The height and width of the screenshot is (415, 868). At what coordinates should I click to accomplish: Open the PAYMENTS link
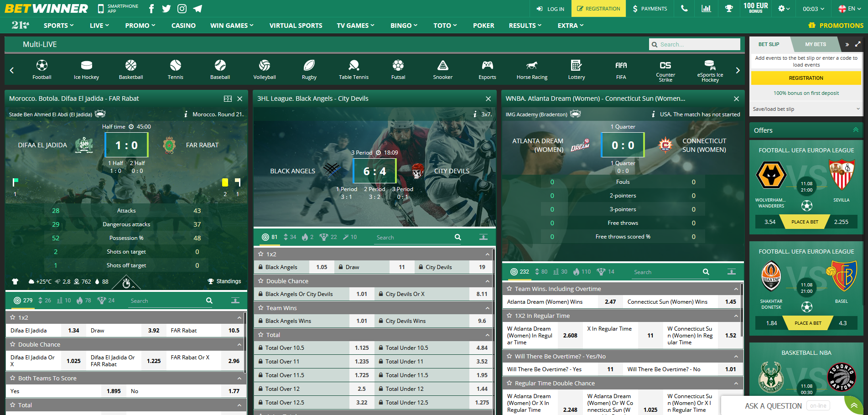(x=650, y=9)
